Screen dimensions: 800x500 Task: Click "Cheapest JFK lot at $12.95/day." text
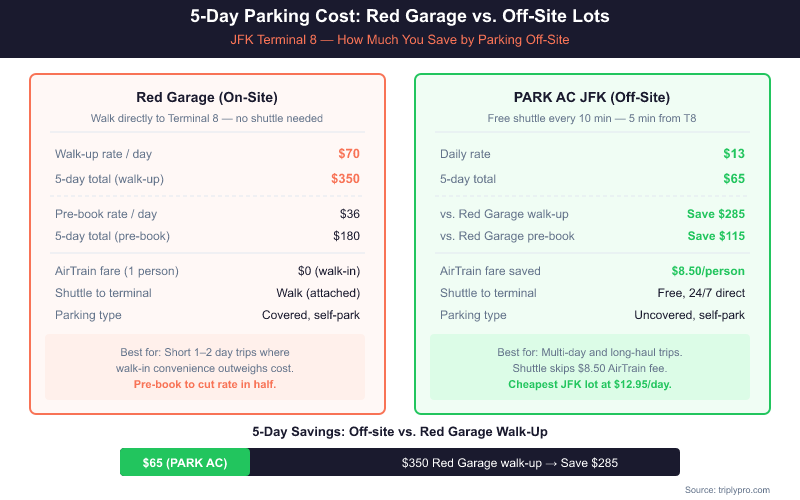[592, 384]
